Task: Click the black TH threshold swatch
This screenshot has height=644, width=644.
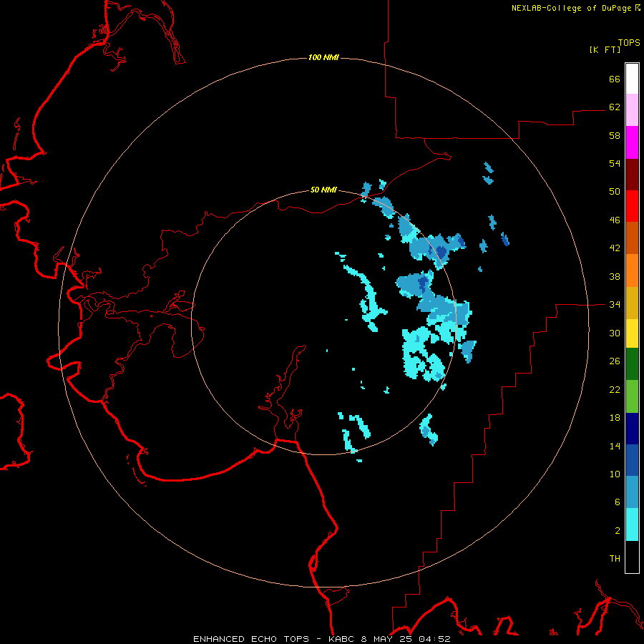Action: 632,557
